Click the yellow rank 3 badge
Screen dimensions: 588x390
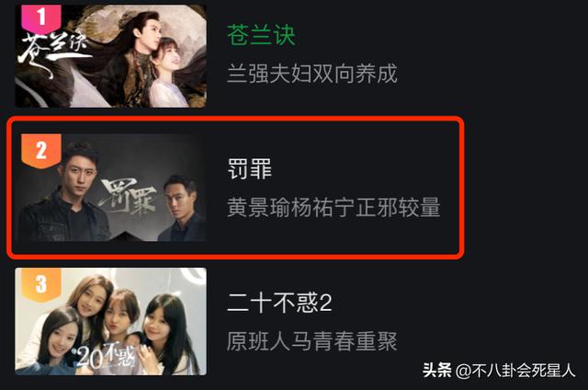pos(41,284)
